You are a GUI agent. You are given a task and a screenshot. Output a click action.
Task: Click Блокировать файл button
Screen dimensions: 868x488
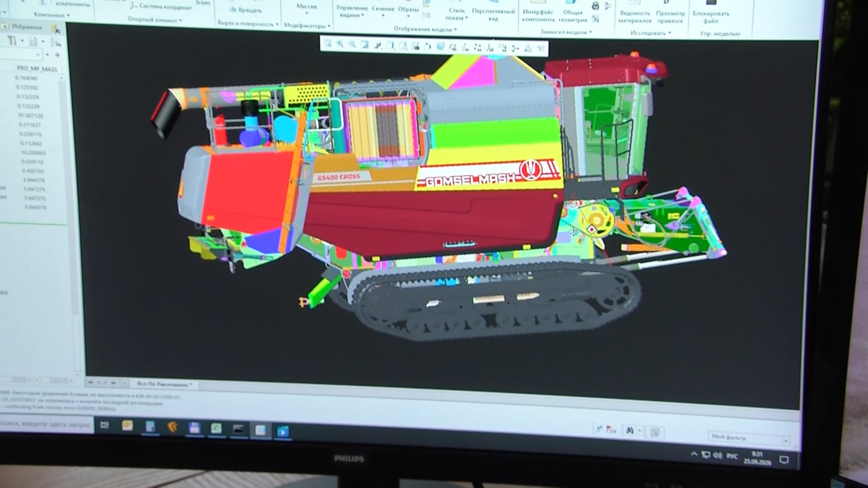coord(711,17)
